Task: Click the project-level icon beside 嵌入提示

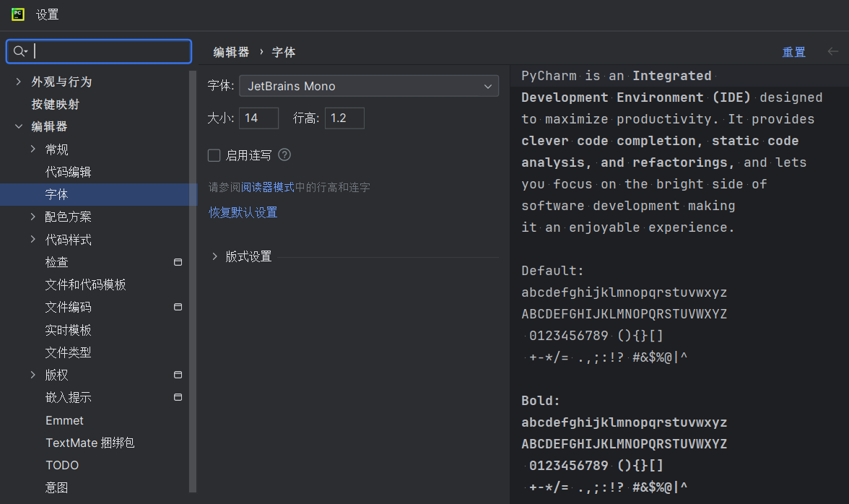Action: pos(178,397)
